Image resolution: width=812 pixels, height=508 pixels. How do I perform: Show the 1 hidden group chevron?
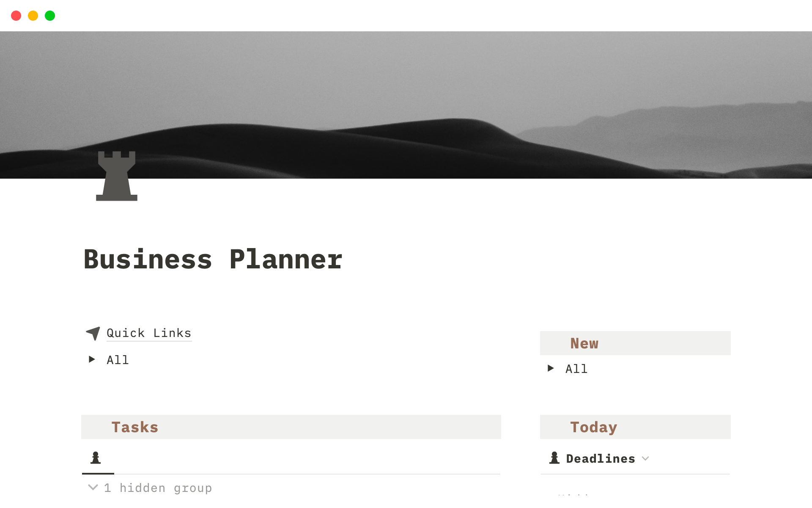click(x=93, y=488)
